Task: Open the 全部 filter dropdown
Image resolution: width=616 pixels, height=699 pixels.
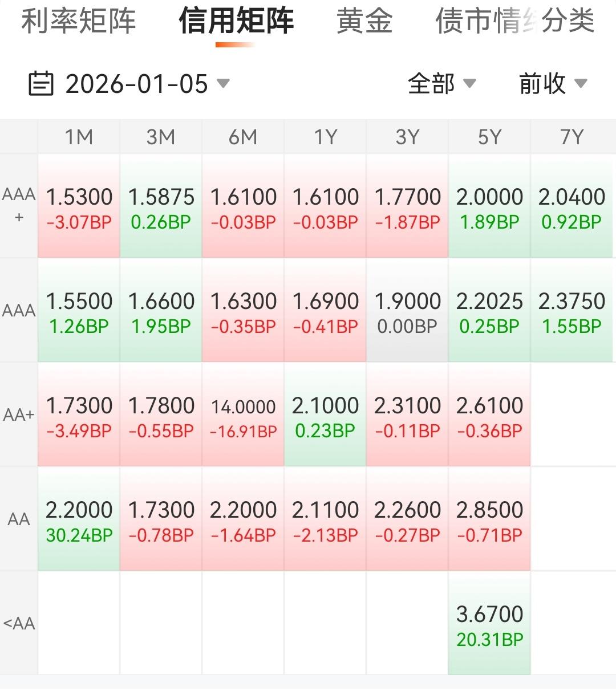Action: point(441,83)
